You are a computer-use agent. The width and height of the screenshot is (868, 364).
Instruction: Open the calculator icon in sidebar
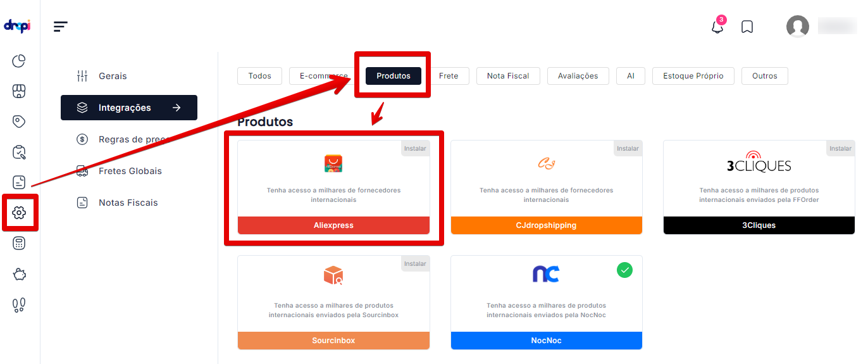pos(19,244)
